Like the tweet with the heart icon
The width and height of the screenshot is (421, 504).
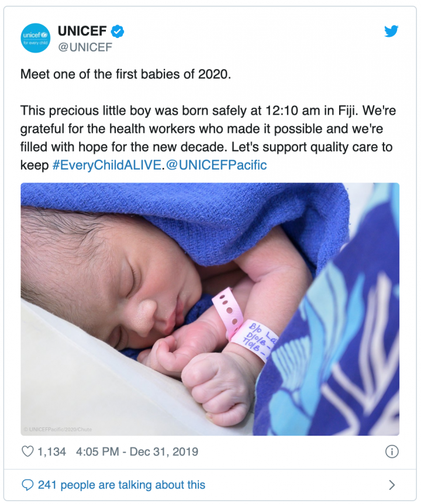[27, 451]
